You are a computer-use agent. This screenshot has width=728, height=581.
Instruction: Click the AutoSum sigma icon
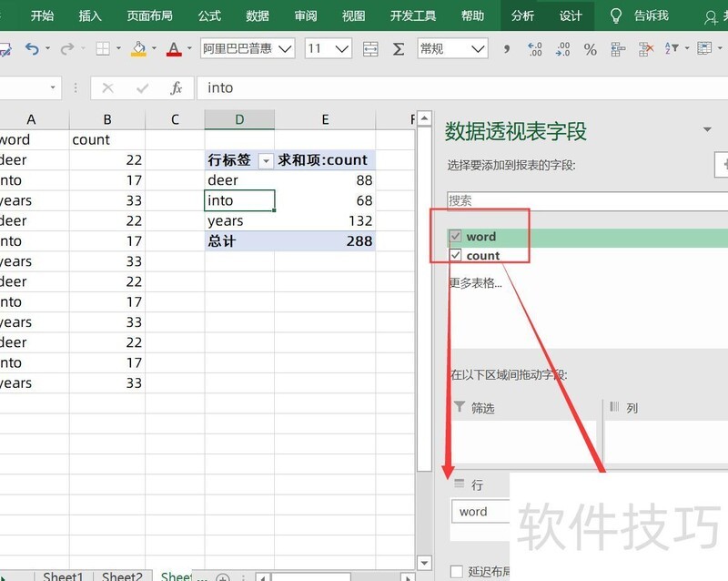pyautogui.click(x=398, y=49)
